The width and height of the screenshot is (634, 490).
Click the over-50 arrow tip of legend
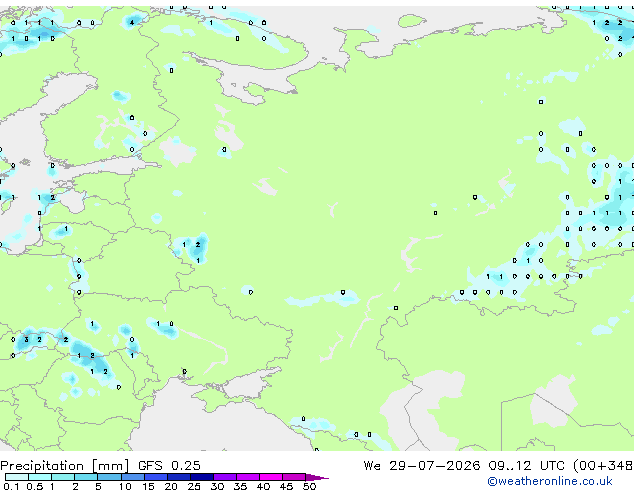[317, 477]
